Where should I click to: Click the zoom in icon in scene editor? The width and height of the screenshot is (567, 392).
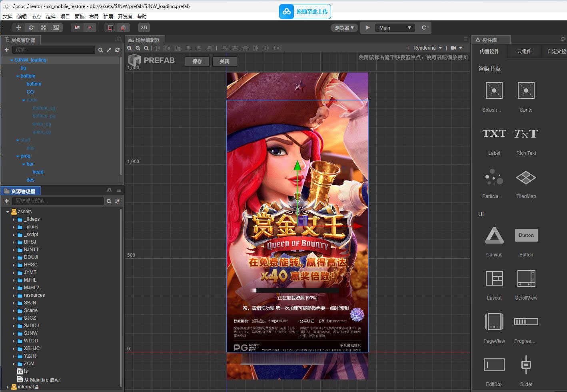(130, 48)
